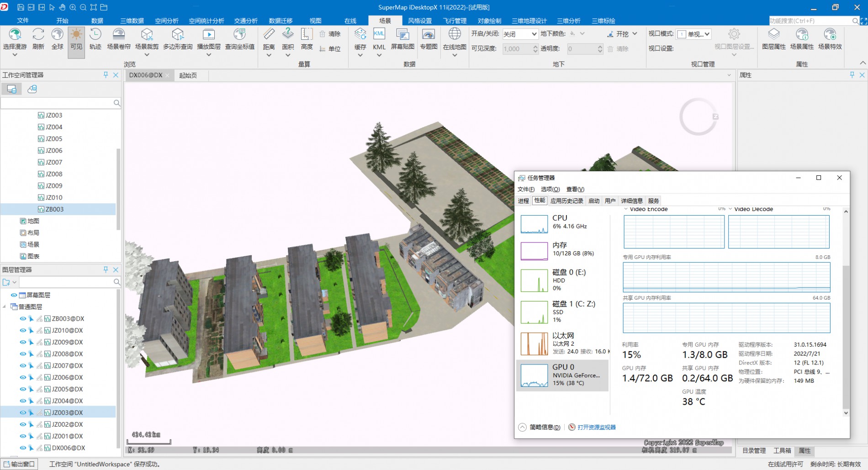Screen dimensions: 868x470
Task: Click Task Manager performance pane scrollbar
Action: pos(846,338)
